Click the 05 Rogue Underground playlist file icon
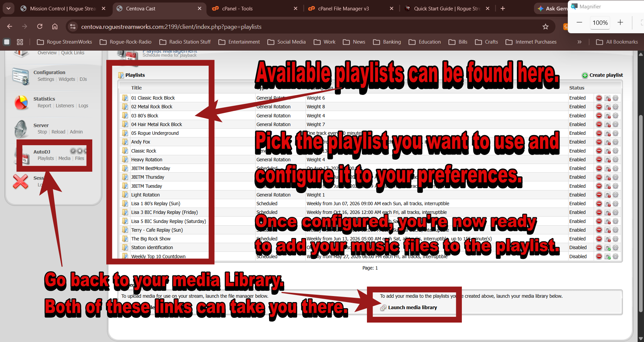 pos(125,133)
